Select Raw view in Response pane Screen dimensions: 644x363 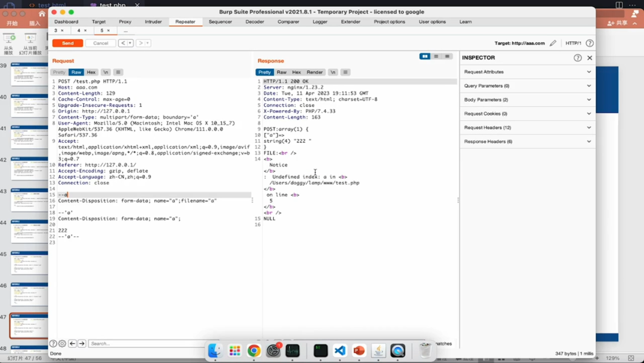point(281,72)
